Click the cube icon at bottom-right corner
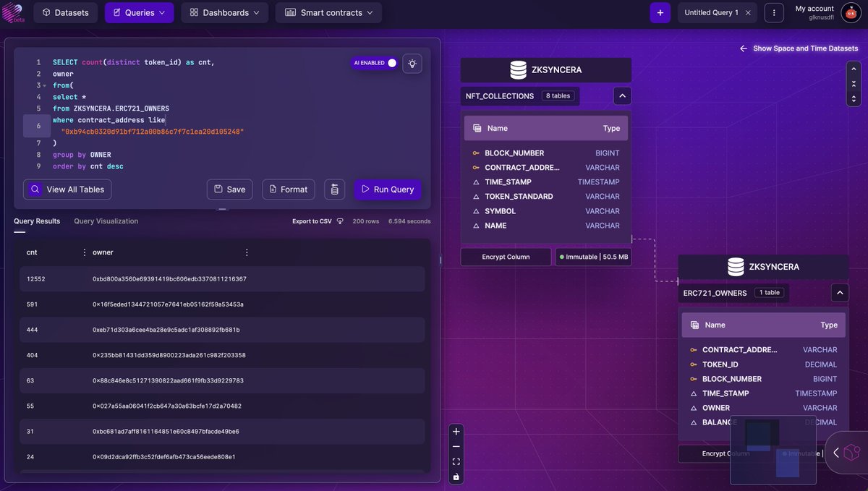 coord(852,453)
